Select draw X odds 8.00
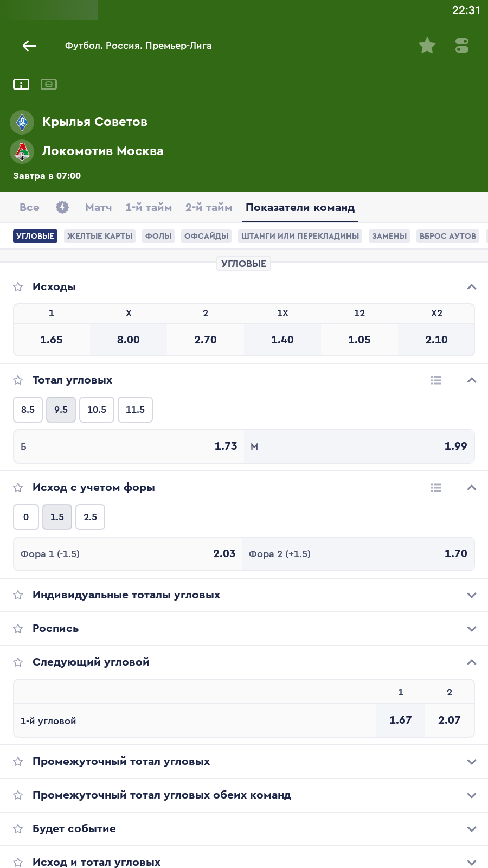The height and width of the screenshot is (868, 488). (x=129, y=340)
